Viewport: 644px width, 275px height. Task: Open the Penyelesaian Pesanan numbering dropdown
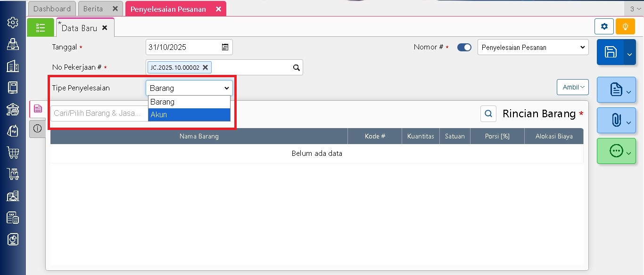tap(533, 47)
